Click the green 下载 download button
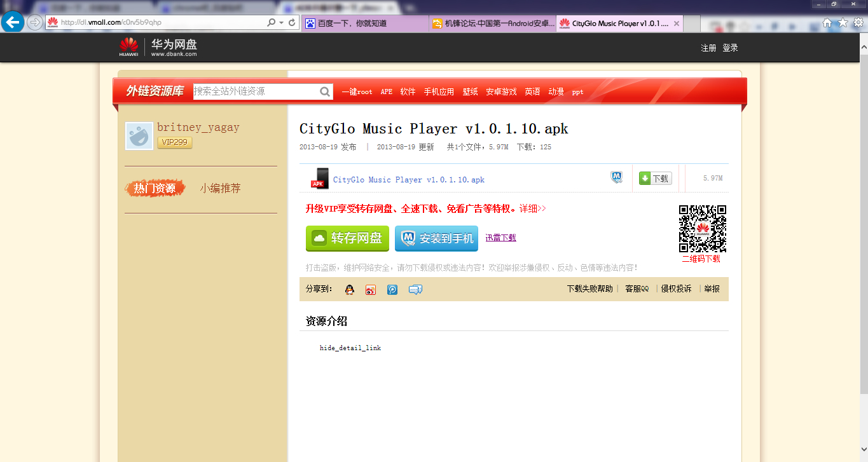The height and width of the screenshot is (462, 868). (x=655, y=179)
